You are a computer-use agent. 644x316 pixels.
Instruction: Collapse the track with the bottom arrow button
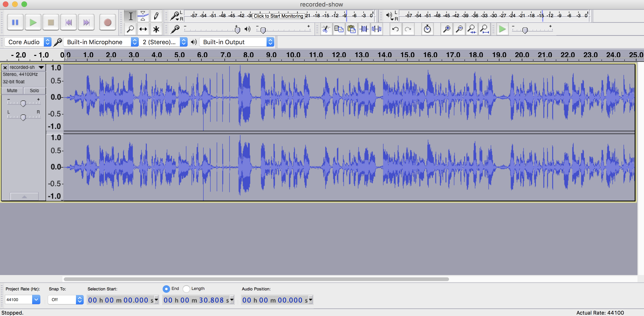[x=24, y=196]
